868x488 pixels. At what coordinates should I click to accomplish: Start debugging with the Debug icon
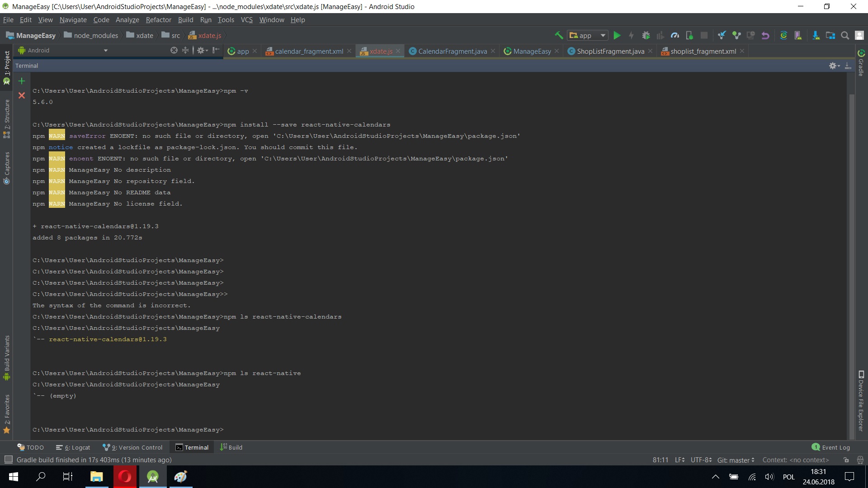(x=646, y=35)
